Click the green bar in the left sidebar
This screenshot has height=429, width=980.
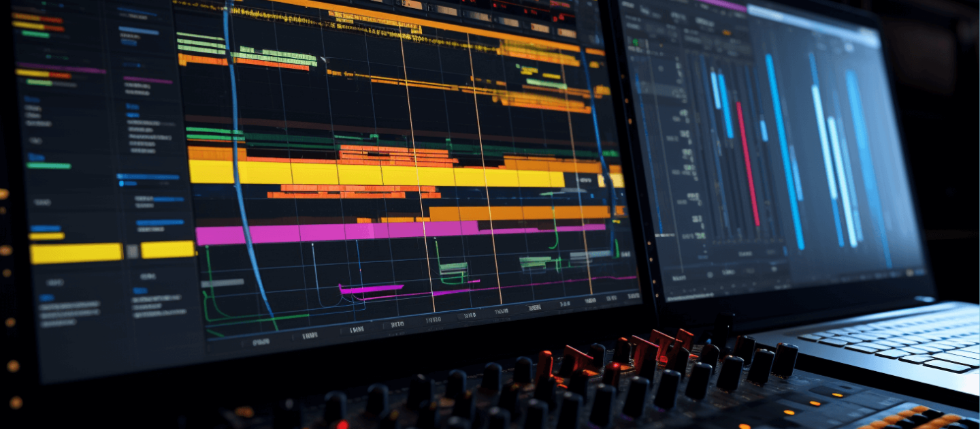49,165
